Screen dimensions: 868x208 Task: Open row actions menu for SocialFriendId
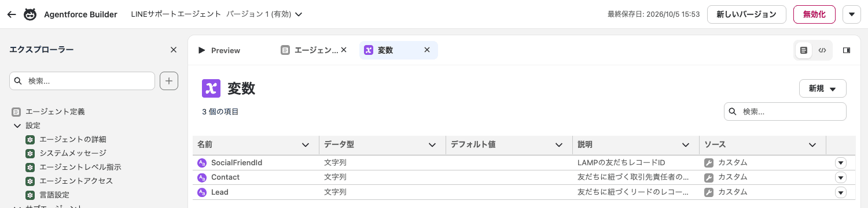[841, 163]
